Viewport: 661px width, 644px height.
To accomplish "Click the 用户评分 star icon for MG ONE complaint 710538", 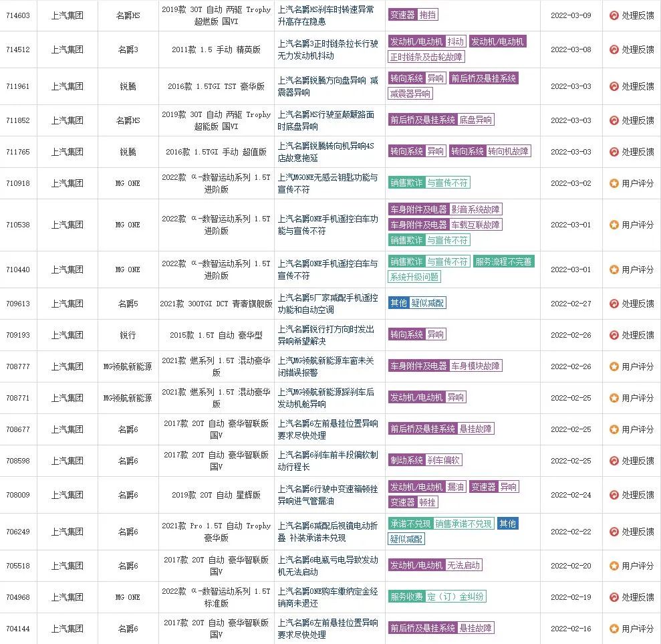I will pyautogui.click(x=615, y=226).
